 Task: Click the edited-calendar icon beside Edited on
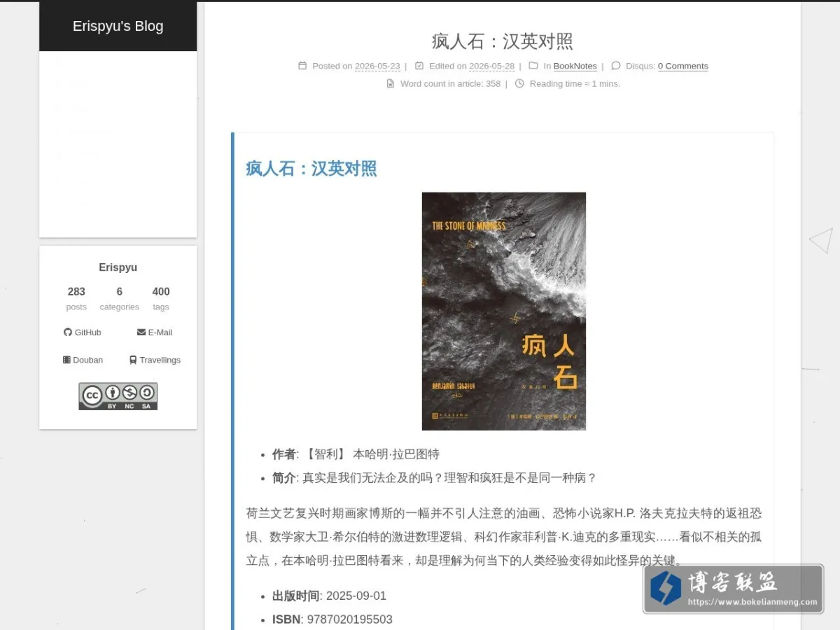coord(419,66)
